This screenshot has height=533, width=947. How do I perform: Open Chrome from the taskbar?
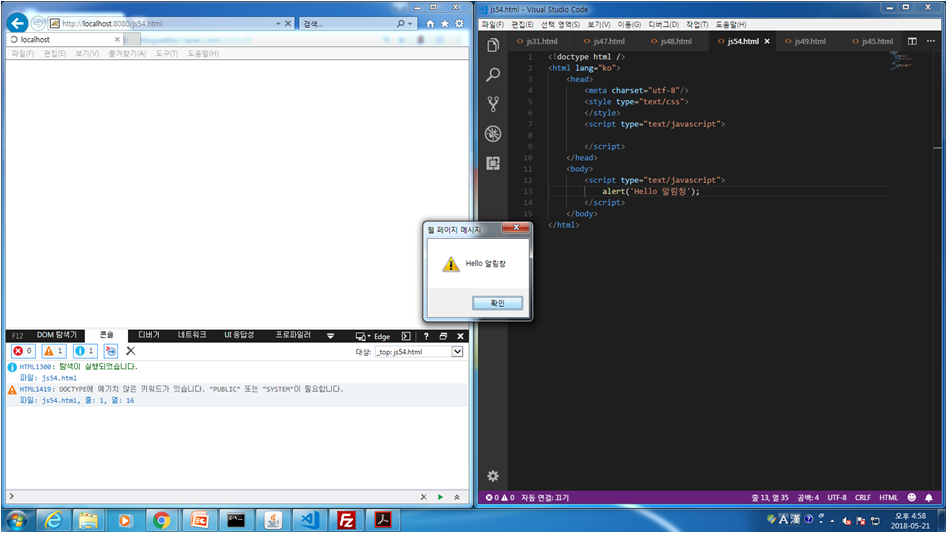pyautogui.click(x=161, y=520)
